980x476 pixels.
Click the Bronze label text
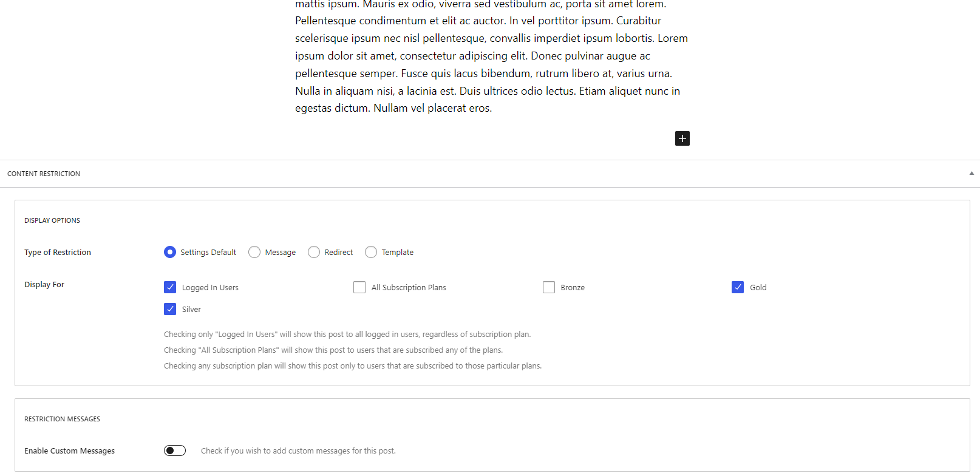pyautogui.click(x=573, y=288)
